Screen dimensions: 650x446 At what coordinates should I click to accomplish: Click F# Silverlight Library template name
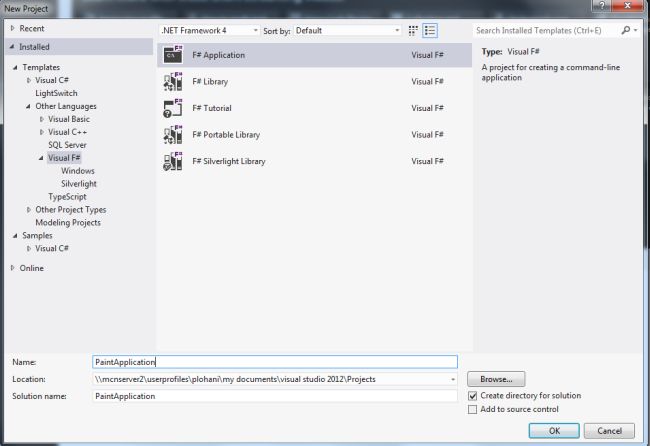(x=229, y=161)
